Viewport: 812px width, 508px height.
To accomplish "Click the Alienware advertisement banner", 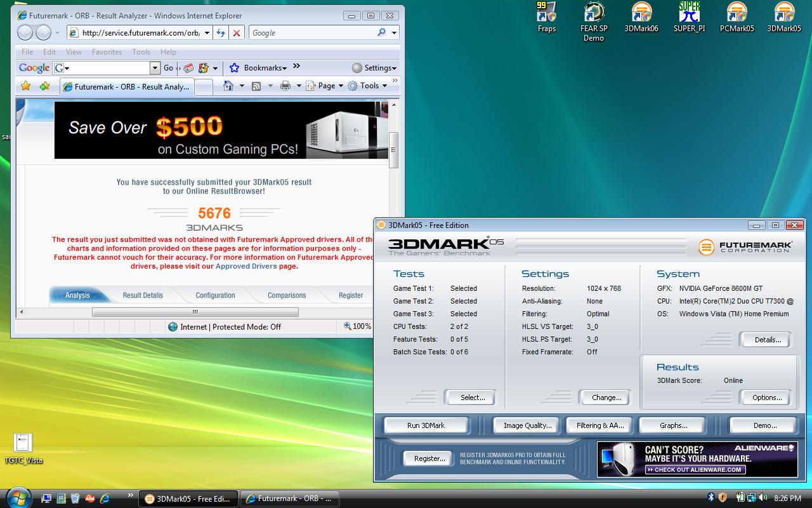I will (x=697, y=459).
